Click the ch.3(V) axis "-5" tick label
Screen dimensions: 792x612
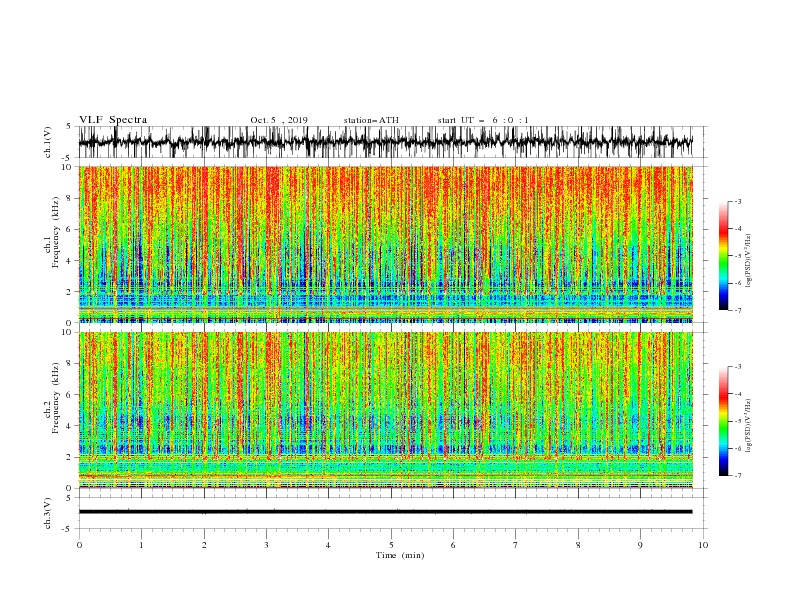pos(68,529)
